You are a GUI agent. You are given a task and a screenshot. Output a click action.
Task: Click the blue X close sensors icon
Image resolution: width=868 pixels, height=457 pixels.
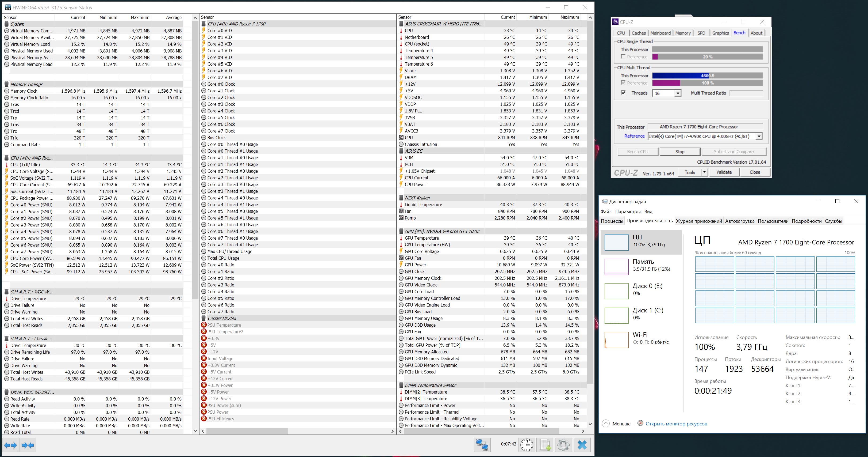[x=582, y=445]
